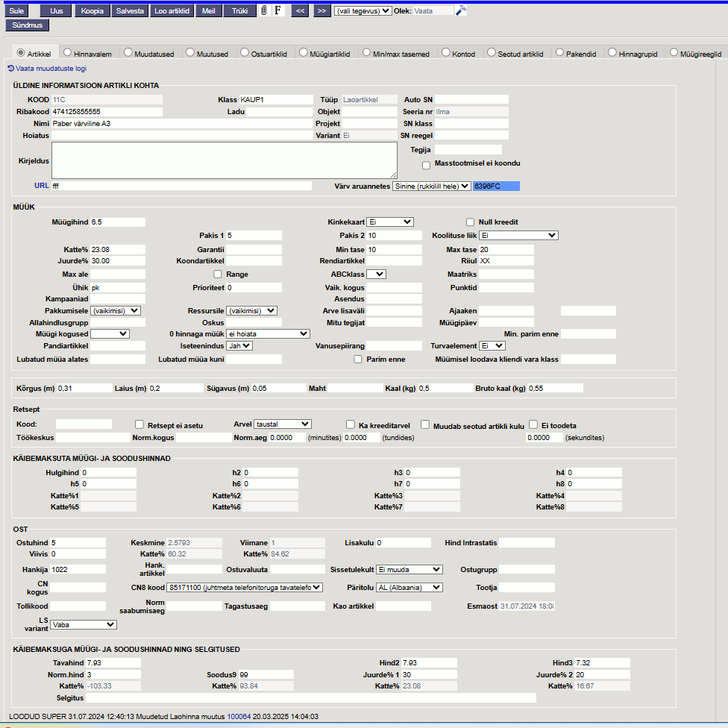
Task: Click the F icon in toolbar
Action: 278,11
